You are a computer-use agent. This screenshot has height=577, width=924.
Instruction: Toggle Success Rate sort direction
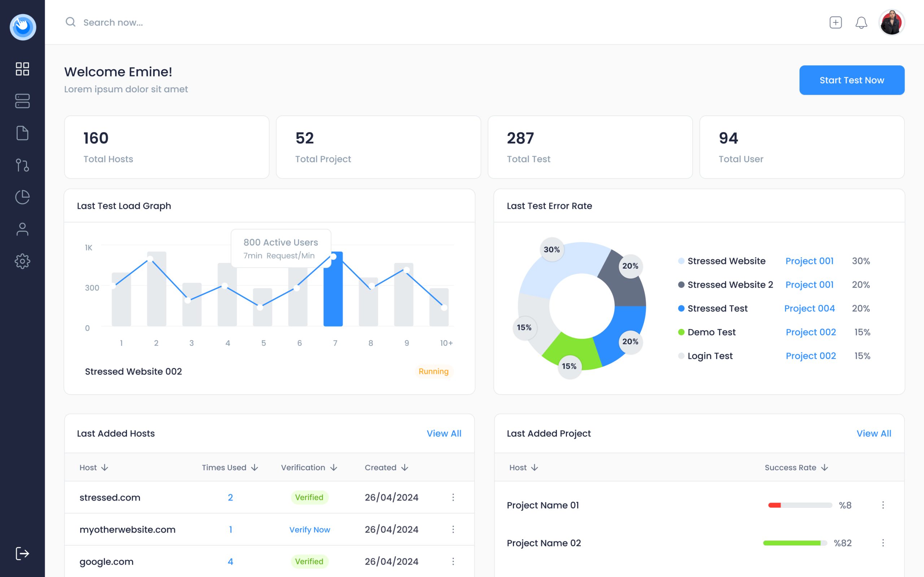click(x=825, y=467)
